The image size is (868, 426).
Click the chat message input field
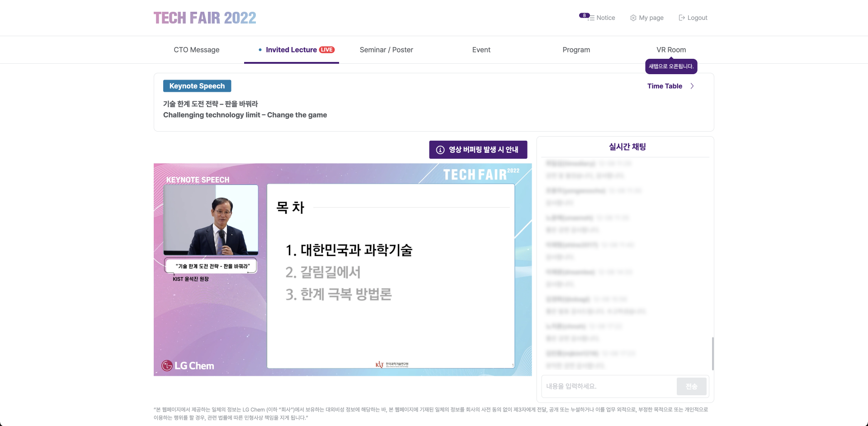[609, 387]
